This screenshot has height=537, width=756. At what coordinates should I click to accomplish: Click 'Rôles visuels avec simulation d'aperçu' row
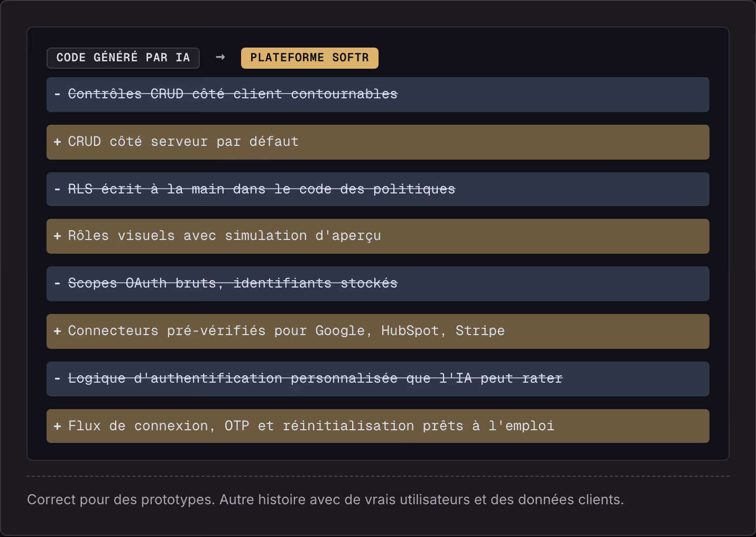[x=378, y=236]
